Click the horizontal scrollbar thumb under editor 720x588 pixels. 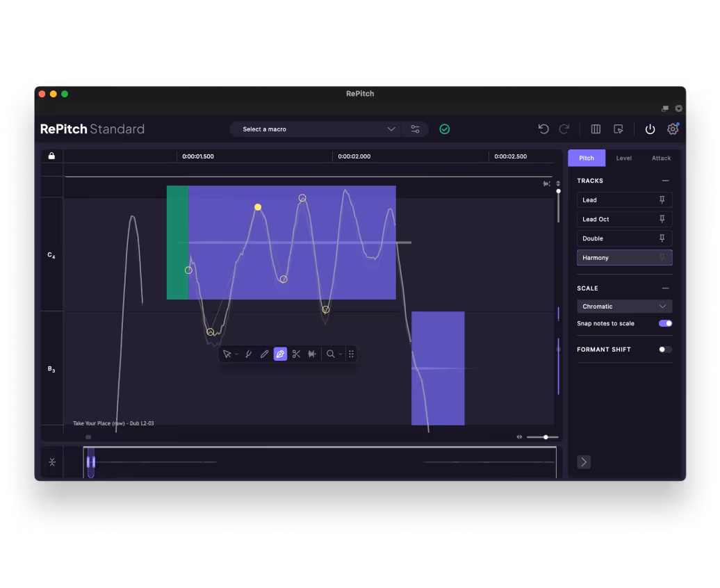(88, 437)
